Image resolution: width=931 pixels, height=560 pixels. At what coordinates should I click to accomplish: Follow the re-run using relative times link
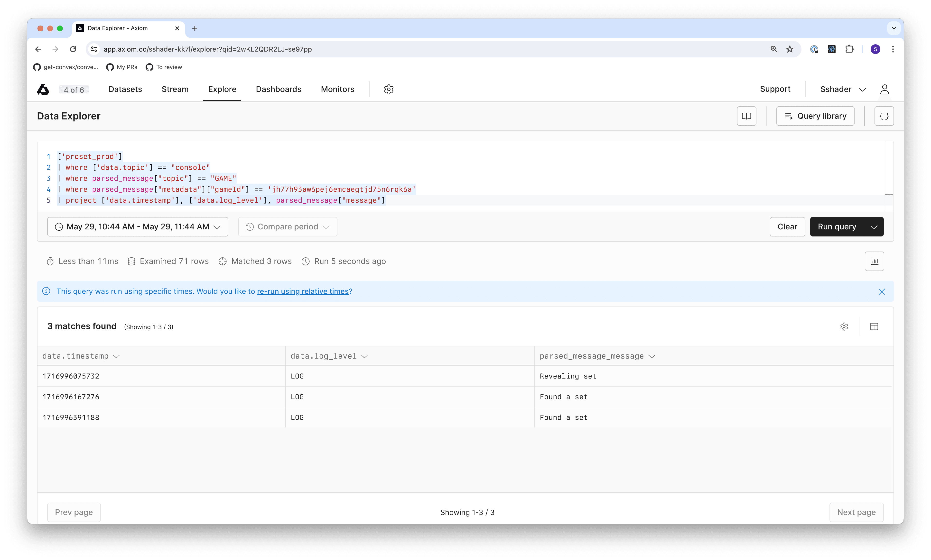(x=303, y=291)
